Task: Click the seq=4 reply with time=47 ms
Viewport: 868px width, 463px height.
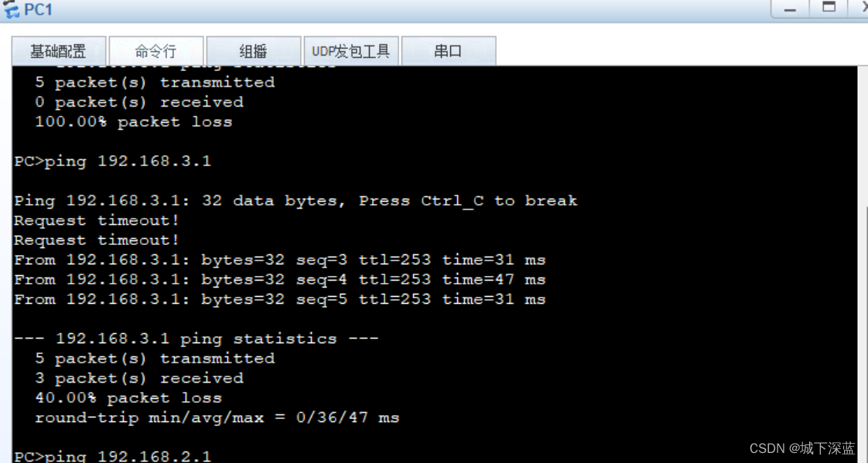Action: (x=279, y=279)
